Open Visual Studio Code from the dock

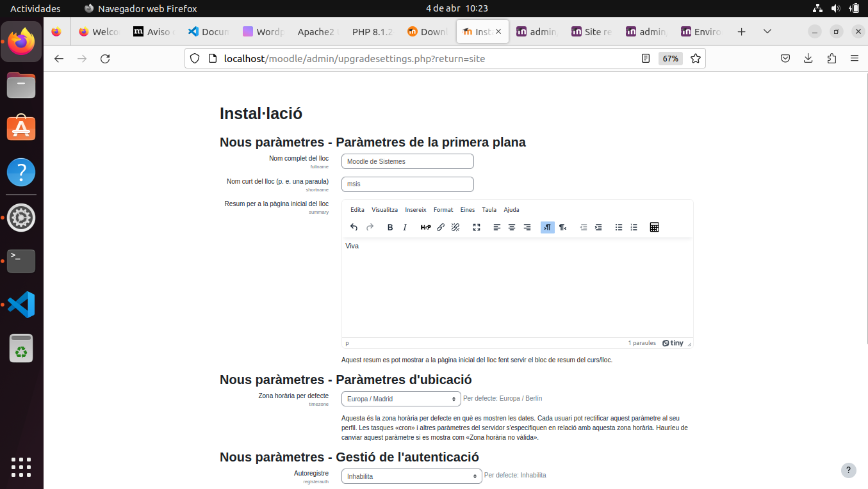tap(21, 305)
